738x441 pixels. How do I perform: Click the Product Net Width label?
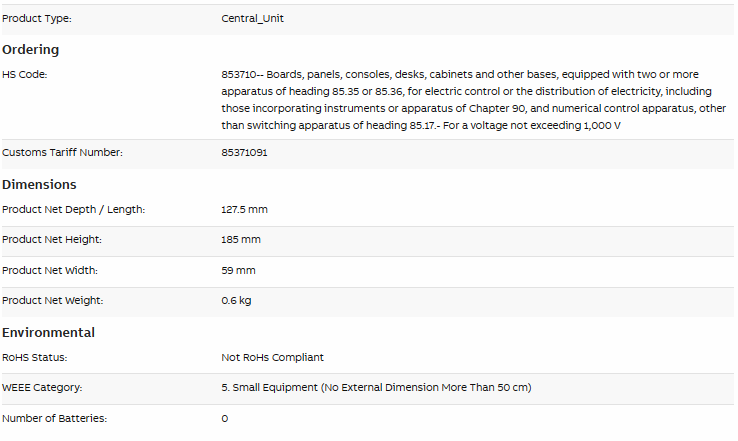point(50,271)
